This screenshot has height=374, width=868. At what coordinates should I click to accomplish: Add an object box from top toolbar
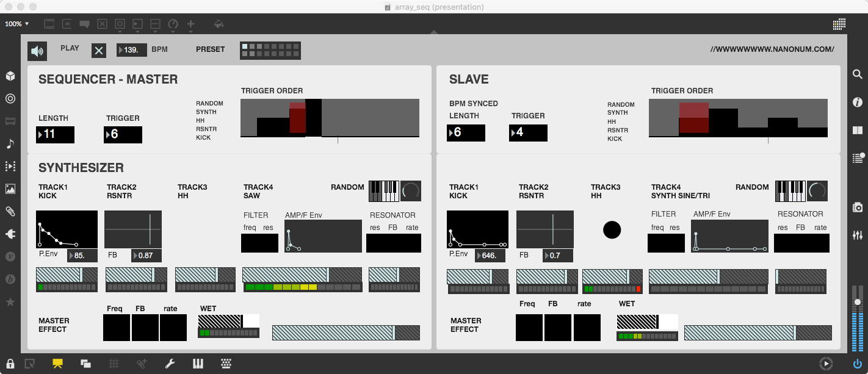click(x=49, y=24)
